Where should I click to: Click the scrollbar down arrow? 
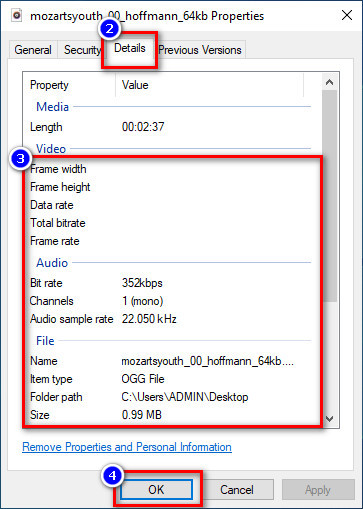coord(329,419)
